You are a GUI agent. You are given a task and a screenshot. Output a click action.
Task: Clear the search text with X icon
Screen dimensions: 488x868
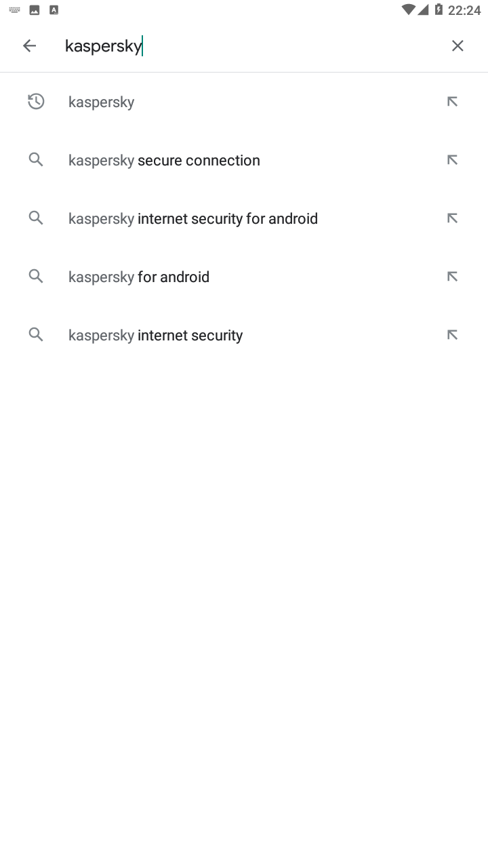[x=457, y=45]
